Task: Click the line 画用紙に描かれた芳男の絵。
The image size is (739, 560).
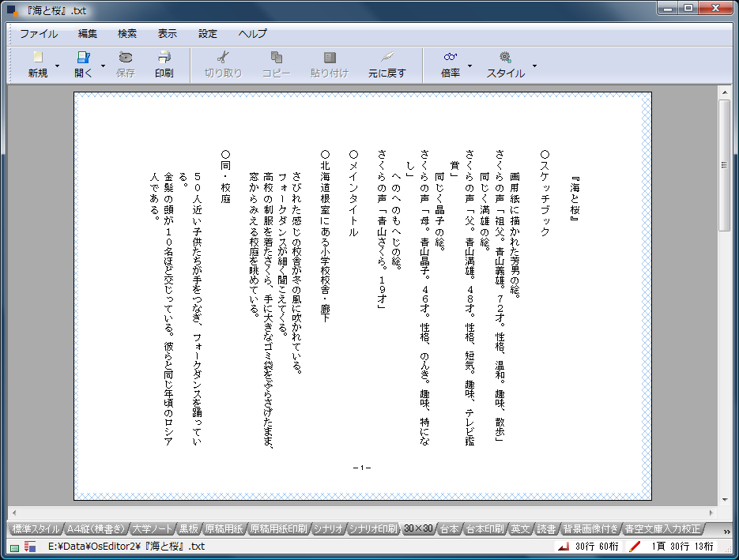Action: 515,235
